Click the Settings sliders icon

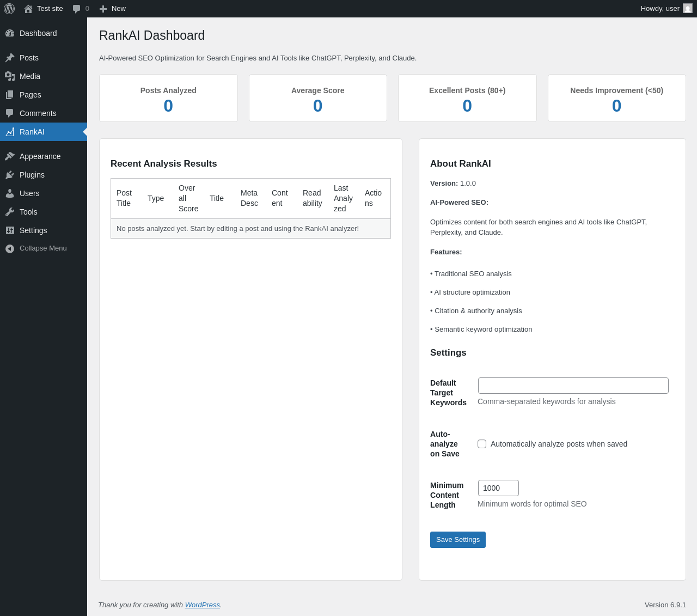tap(10, 230)
